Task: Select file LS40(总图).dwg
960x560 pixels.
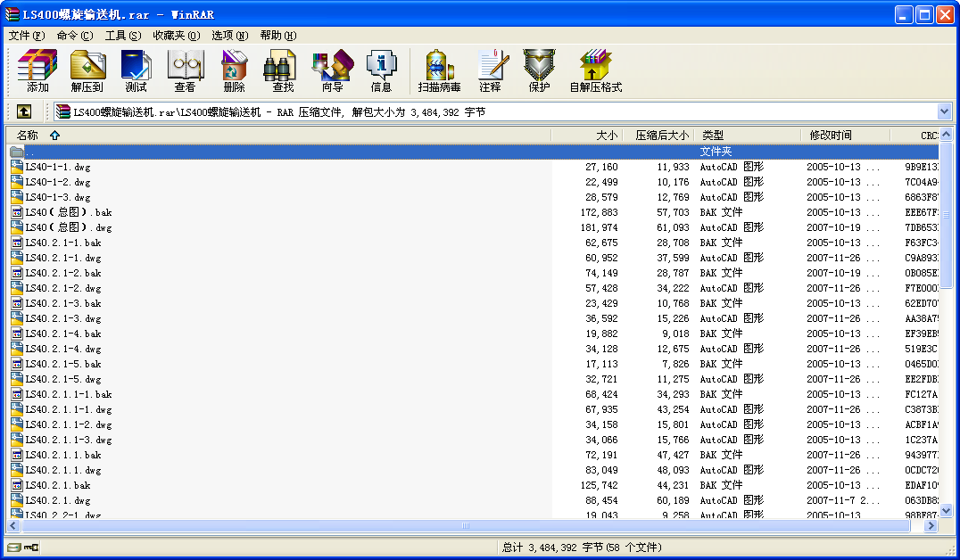Action: pos(69,227)
